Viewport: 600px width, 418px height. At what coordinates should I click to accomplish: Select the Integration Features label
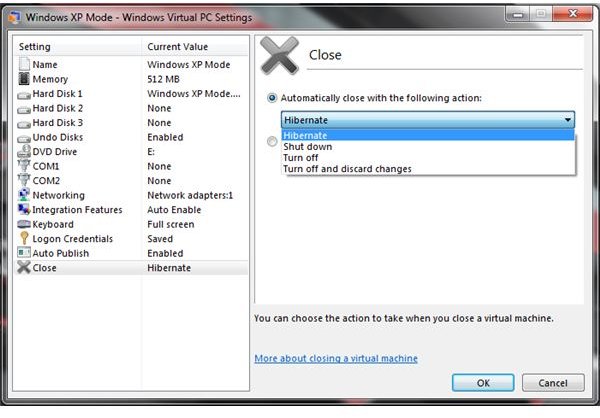77,210
